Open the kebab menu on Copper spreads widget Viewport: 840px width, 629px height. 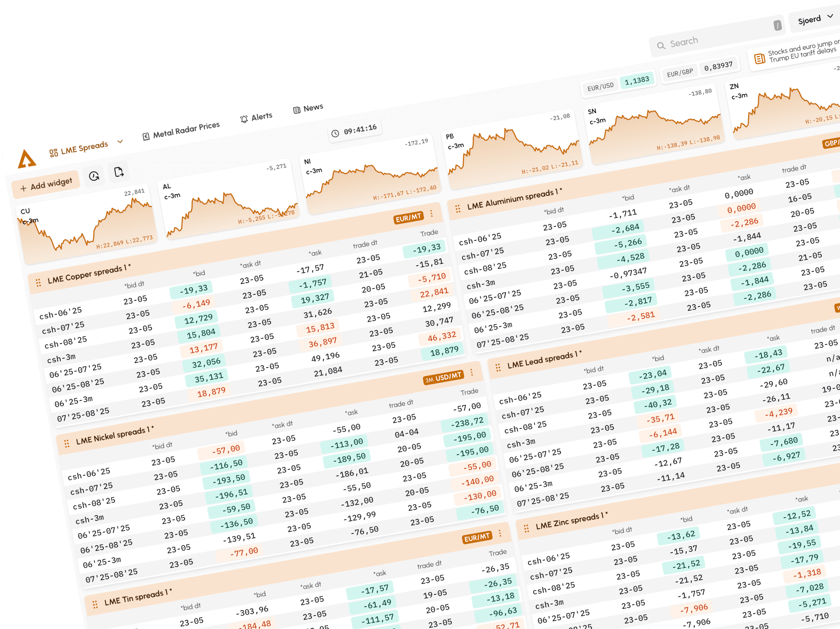[431, 214]
